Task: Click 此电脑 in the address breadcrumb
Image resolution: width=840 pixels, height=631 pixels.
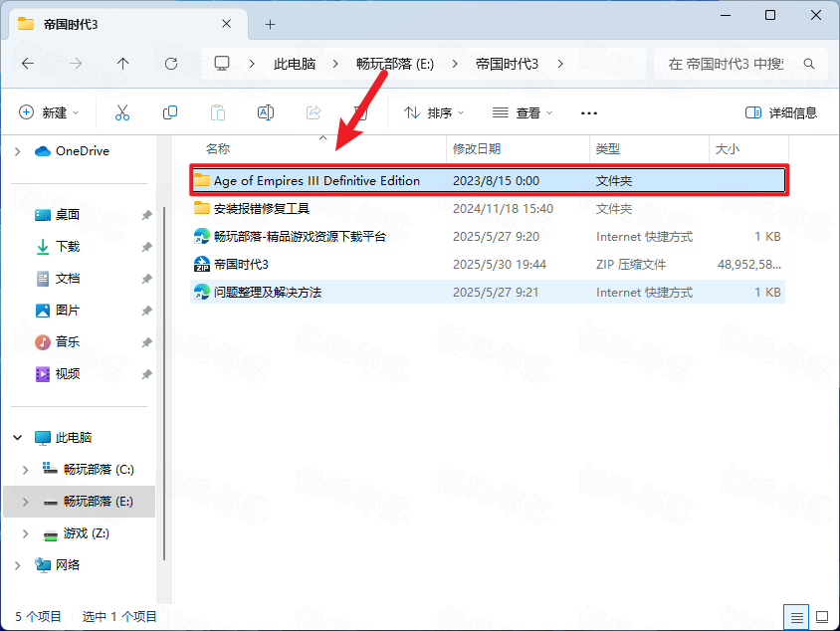Action: [x=295, y=64]
